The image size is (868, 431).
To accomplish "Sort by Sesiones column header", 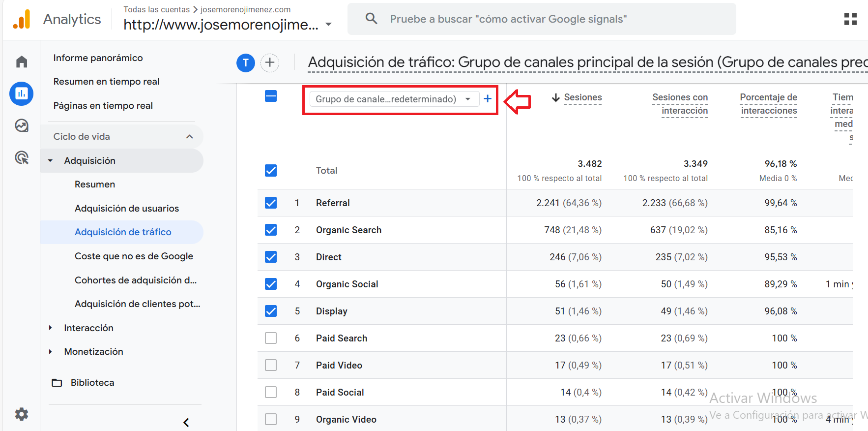I will pyautogui.click(x=582, y=97).
